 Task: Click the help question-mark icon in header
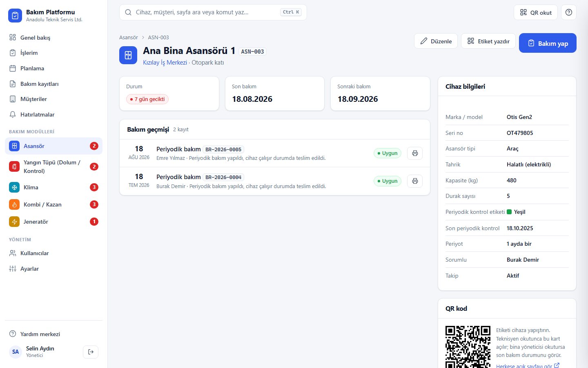[x=569, y=12]
